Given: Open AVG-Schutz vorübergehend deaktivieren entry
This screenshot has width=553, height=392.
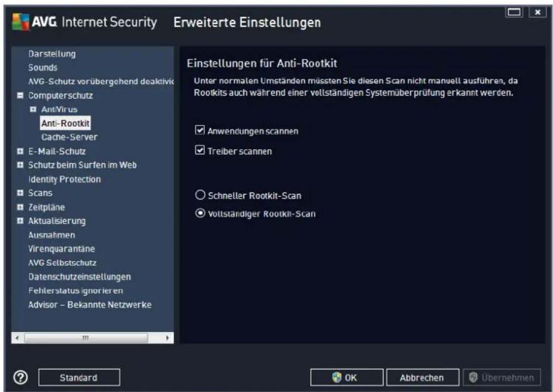Looking at the screenshot, I should coord(101,82).
